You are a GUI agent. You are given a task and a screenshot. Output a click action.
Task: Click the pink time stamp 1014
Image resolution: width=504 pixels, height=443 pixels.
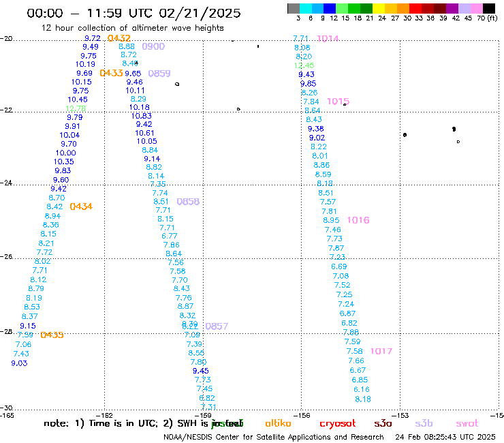pyautogui.click(x=328, y=39)
